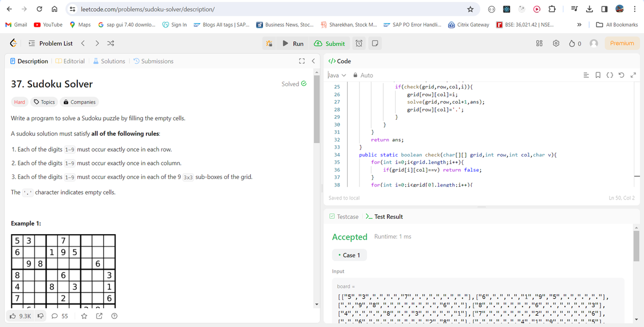The width and height of the screenshot is (644, 327).
Task: Open the notes icon next to timer
Action: click(375, 43)
